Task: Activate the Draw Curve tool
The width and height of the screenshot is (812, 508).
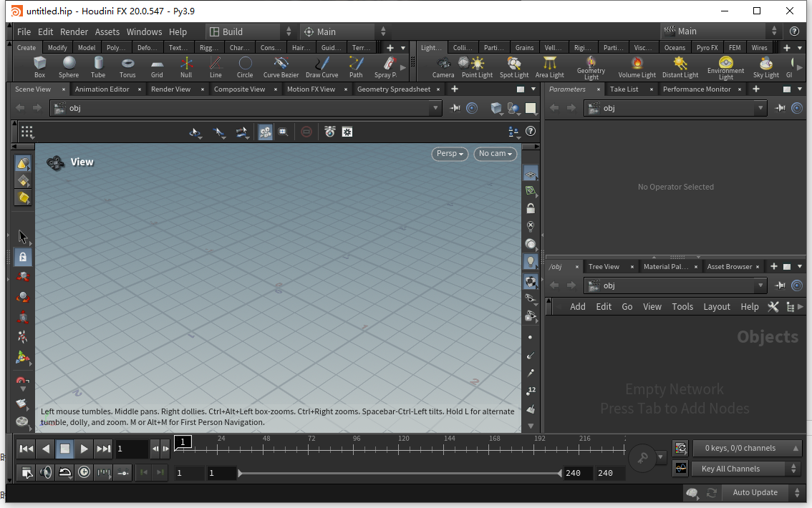Action: click(x=322, y=67)
